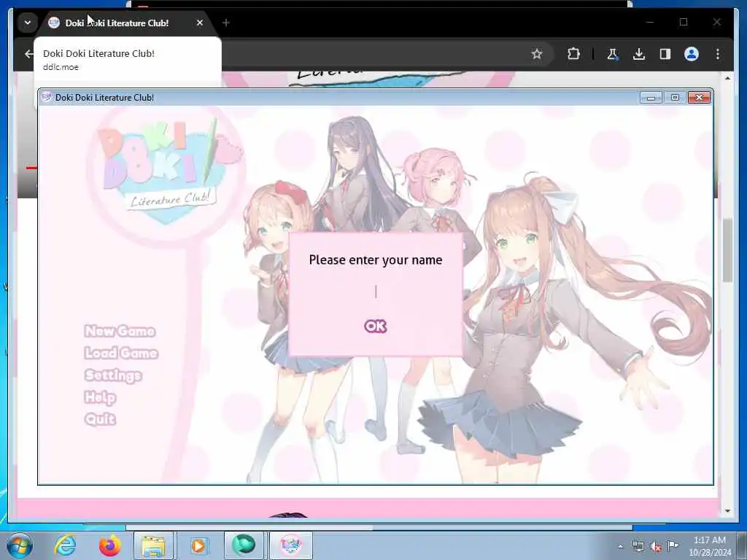Minimize the browser window
This screenshot has height=560, width=747.
point(650,22)
